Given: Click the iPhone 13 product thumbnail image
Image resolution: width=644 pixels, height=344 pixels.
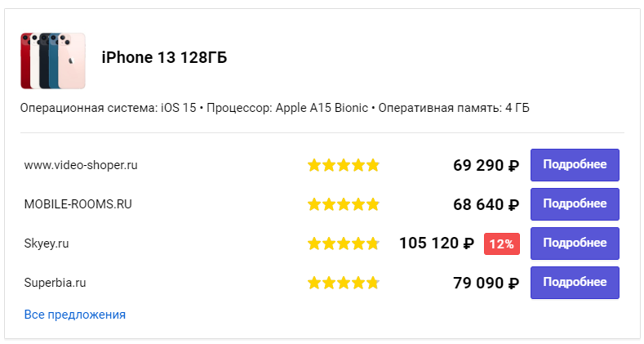Looking at the screenshot, I should (x=52, y=60).
